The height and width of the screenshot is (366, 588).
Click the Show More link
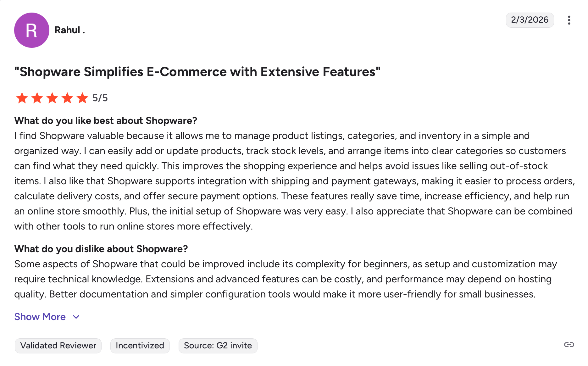click(40, 317)
